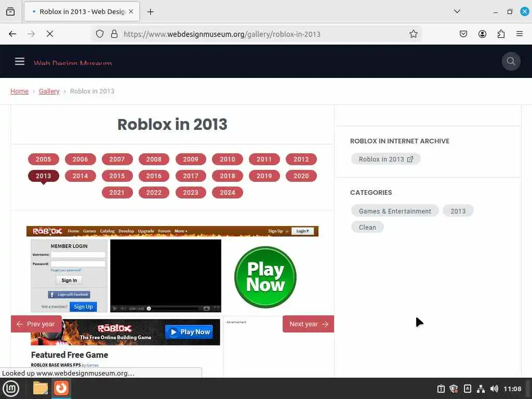Switch to Firefox in the taskbar
532x399 pixels.
tap(61, 388)
